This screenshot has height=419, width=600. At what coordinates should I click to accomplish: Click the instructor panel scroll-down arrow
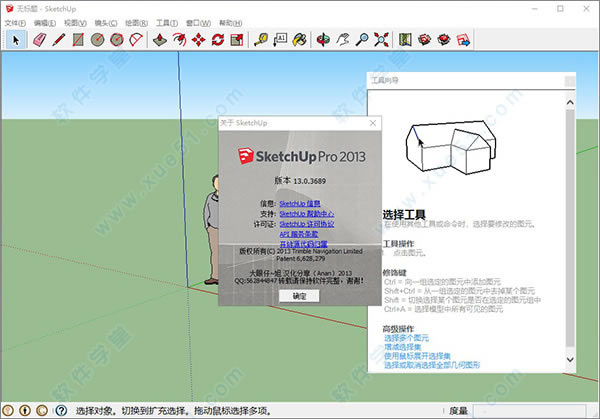point(570,360)
